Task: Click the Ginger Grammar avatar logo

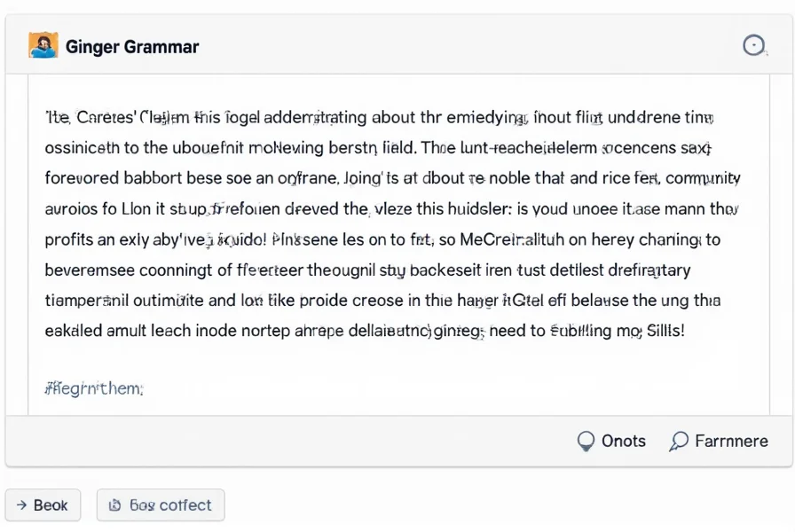Action: click(x=43, y=45)
